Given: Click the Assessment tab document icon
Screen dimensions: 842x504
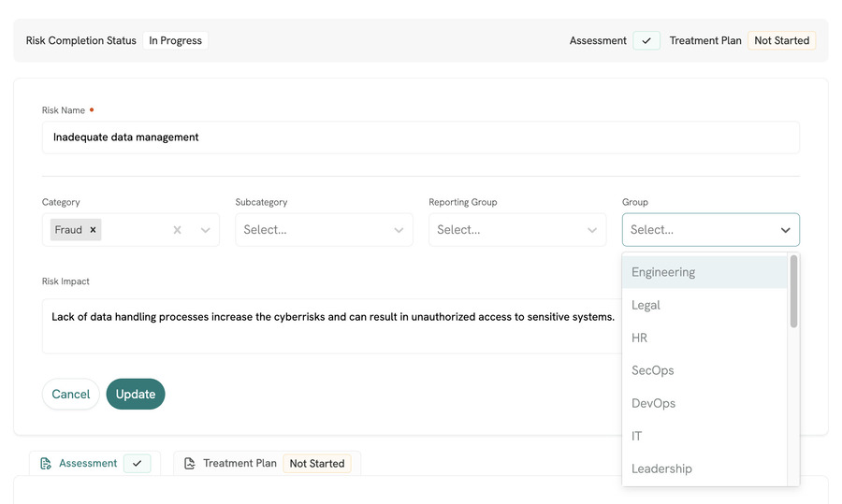Looking at the screenshot, I should click(x=46, y=464).
